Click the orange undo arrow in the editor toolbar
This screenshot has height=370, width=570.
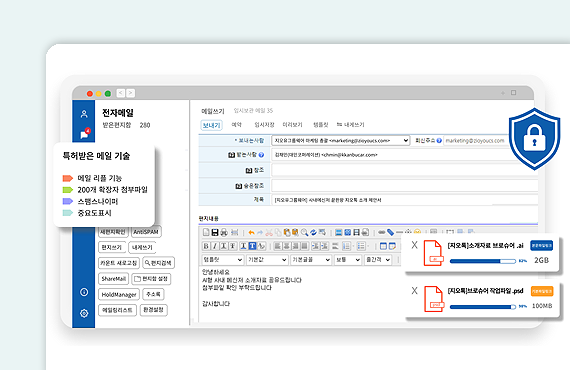[251, 232]
